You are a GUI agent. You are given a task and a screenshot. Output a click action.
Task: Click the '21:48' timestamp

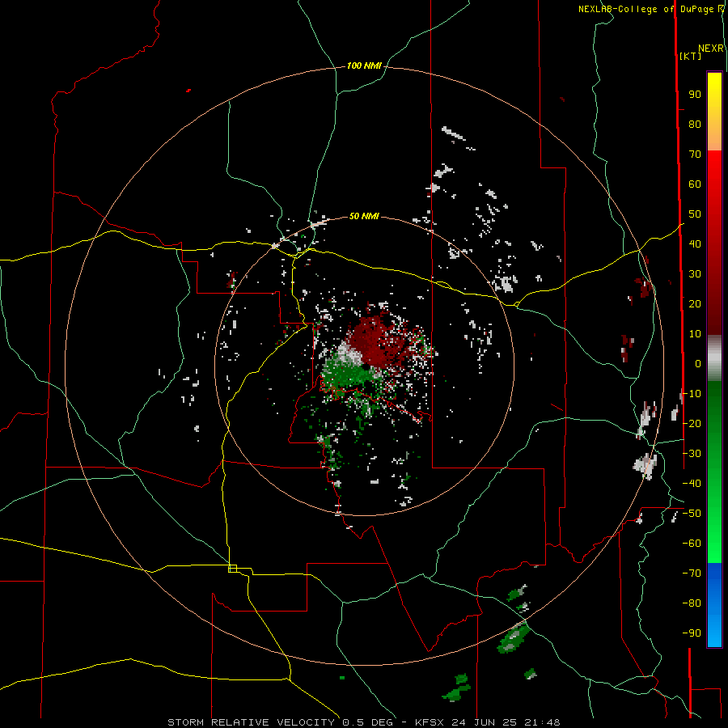[542, 722]
